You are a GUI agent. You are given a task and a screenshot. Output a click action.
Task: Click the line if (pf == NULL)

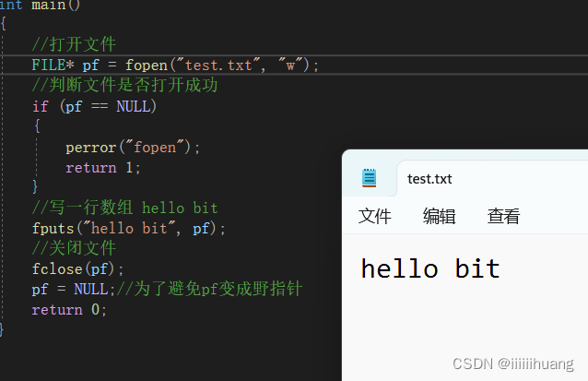[x=95, y=106]
